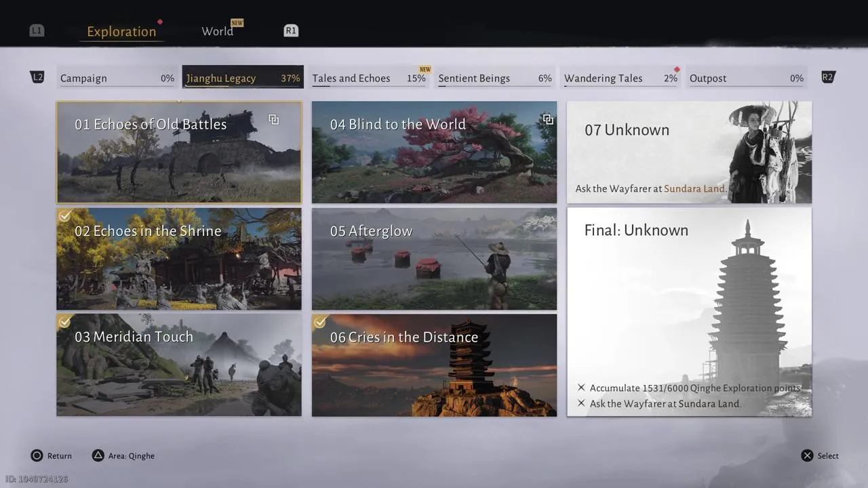Image resolution: width=868 pixels, height=488 pixels.
Task: Click the Jianghu Legacy 37% progress bar
Action: 243,86
